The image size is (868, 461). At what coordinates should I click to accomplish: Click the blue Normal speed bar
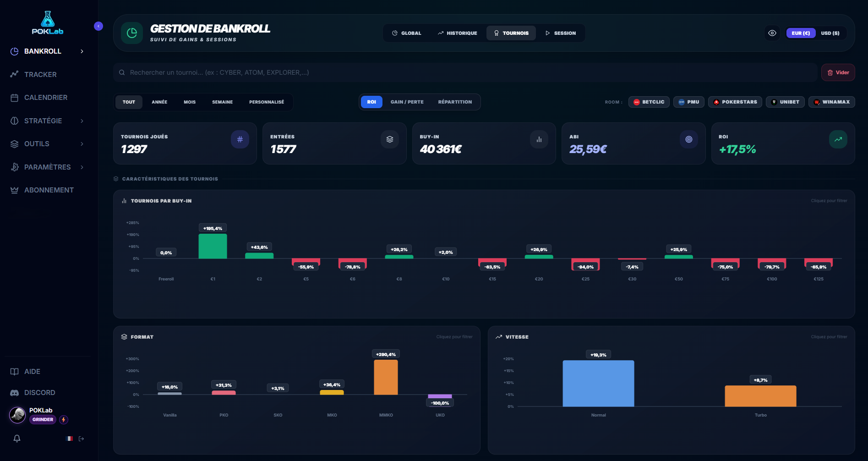[598, 384]
